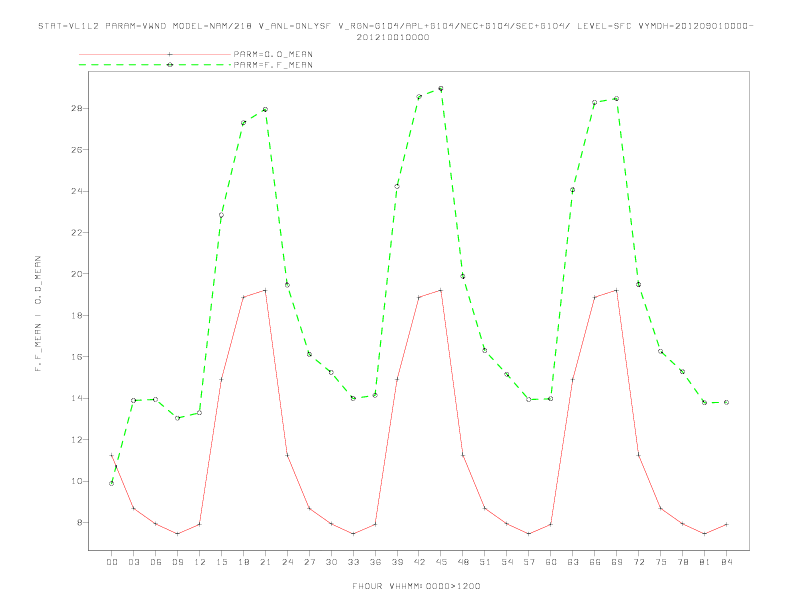Click the x-axis tick label 81
This screenshot has width=792, height=612.
pos(704,562)
